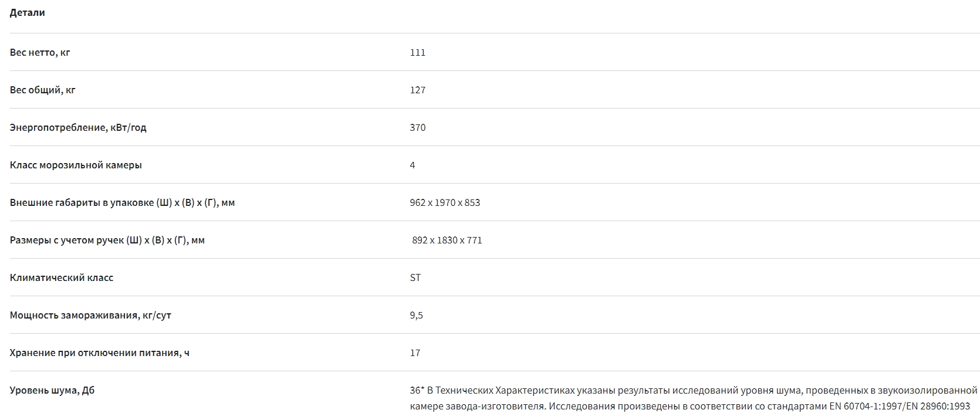Select the dimensions value 892 x 1830 x 771
Image resolution: width=980 pixels, height=420 pixels.
(x=447, y=241)
